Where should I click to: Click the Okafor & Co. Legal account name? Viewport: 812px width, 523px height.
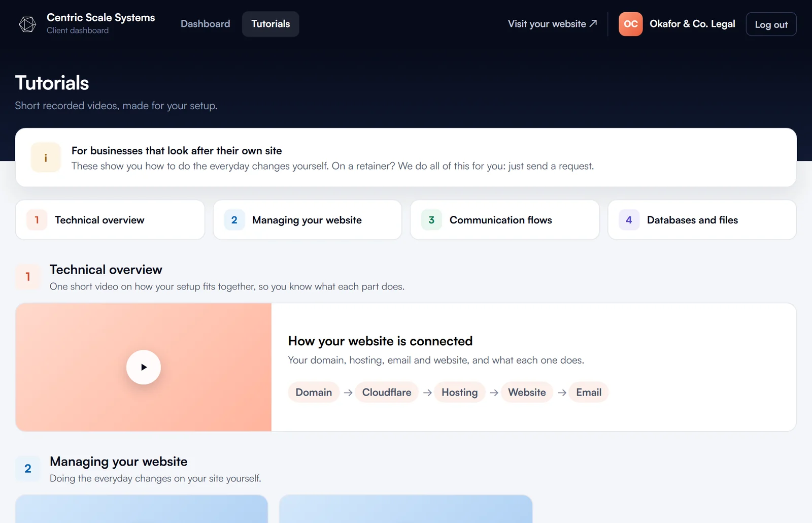click(692, 24)
